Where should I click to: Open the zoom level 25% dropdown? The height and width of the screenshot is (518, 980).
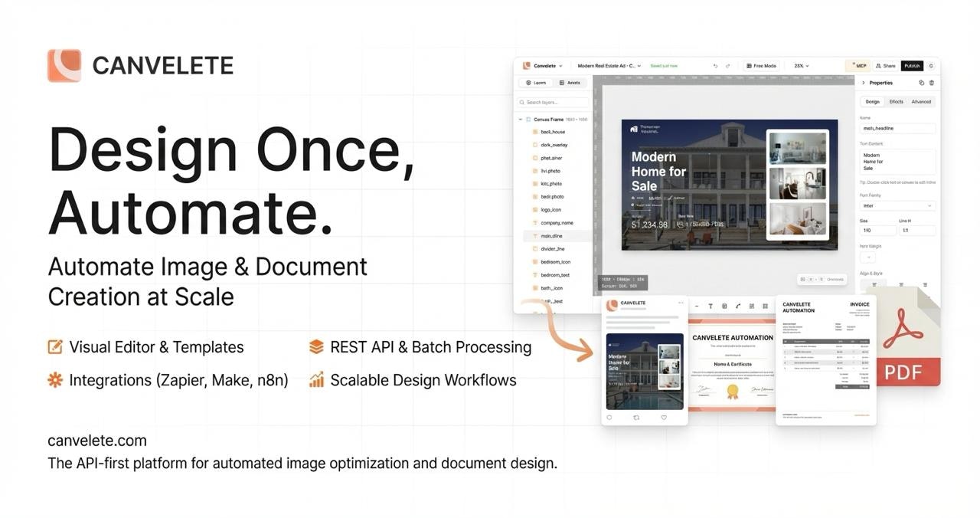coord(801,66)
